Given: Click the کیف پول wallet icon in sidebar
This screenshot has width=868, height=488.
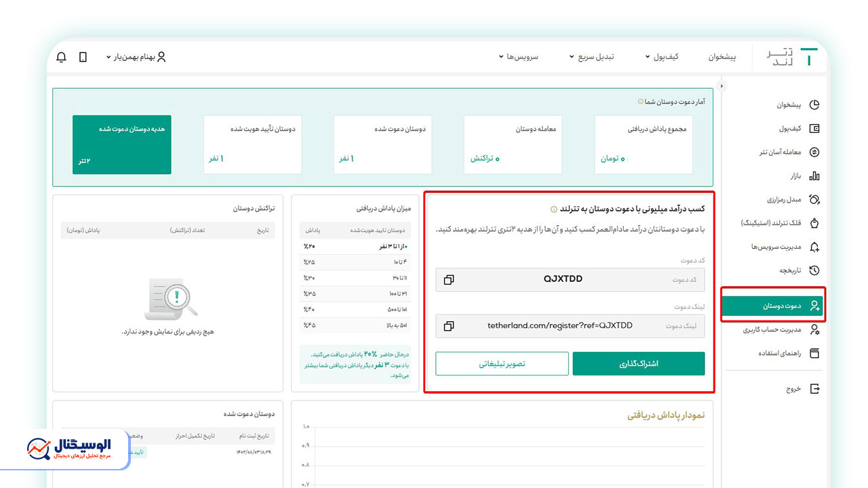Looking at the screenshot, I should click(814, 128).
